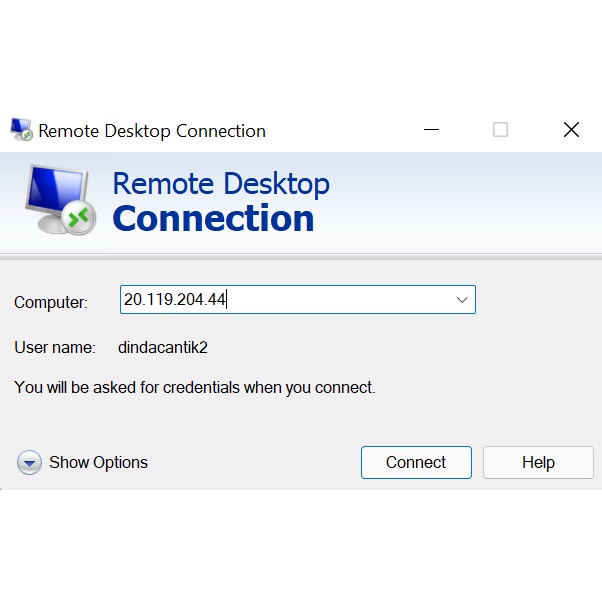Minimize the Remote Desktop Connection window
The width and height of the screenshot is (602, 602).
click(431, 129)
